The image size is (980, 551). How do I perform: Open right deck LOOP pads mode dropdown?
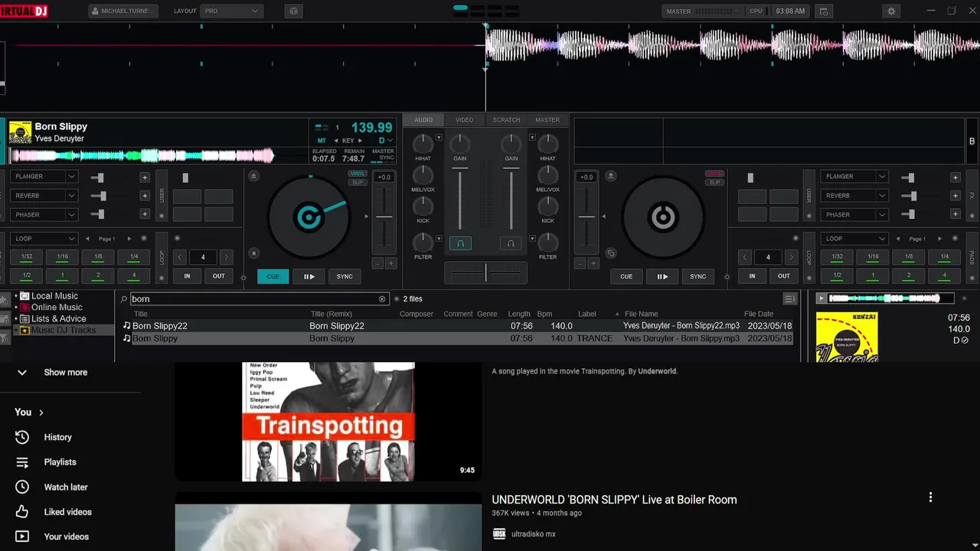tap(854, 239)
